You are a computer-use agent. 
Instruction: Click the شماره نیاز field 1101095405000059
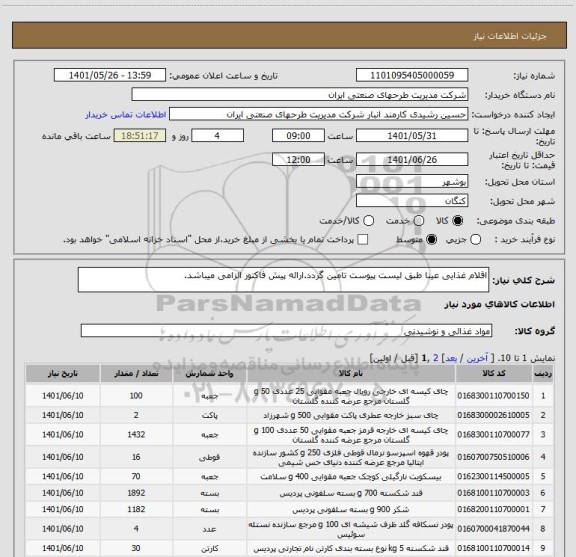tap(412, 75)
